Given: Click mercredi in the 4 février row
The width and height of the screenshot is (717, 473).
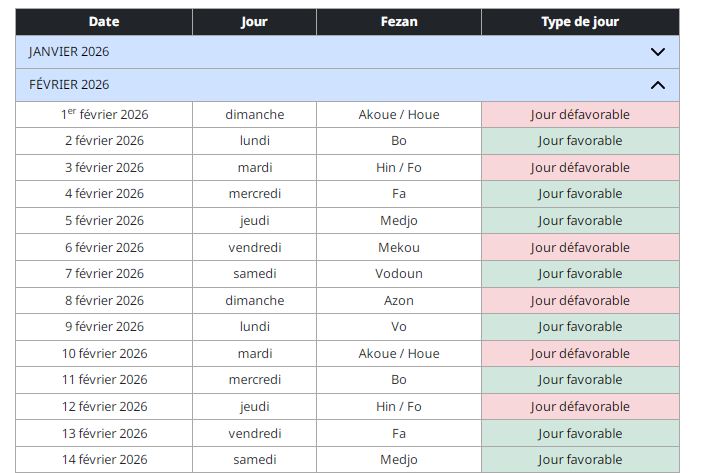Looking at the screenshot, I should click(x=255, y=194).
